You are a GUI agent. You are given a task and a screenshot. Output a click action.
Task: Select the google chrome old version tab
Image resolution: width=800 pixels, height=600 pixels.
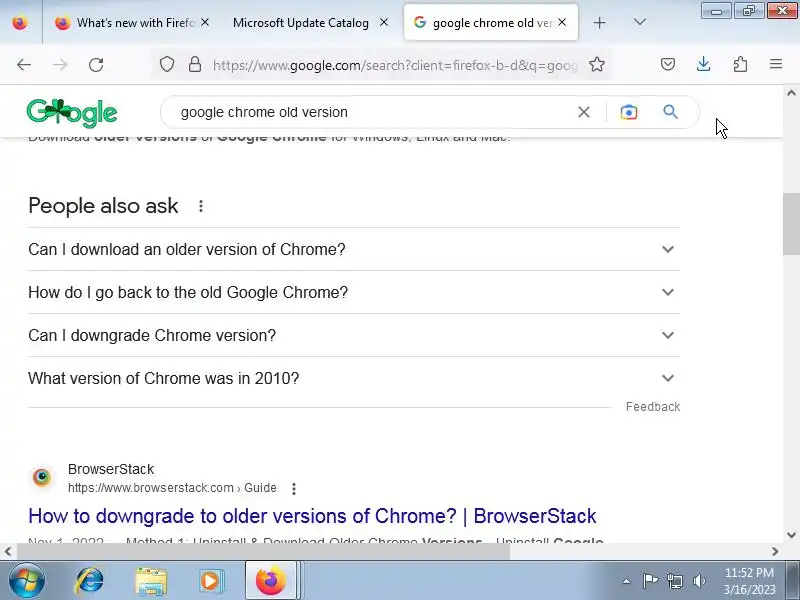[x=490, y=22]
